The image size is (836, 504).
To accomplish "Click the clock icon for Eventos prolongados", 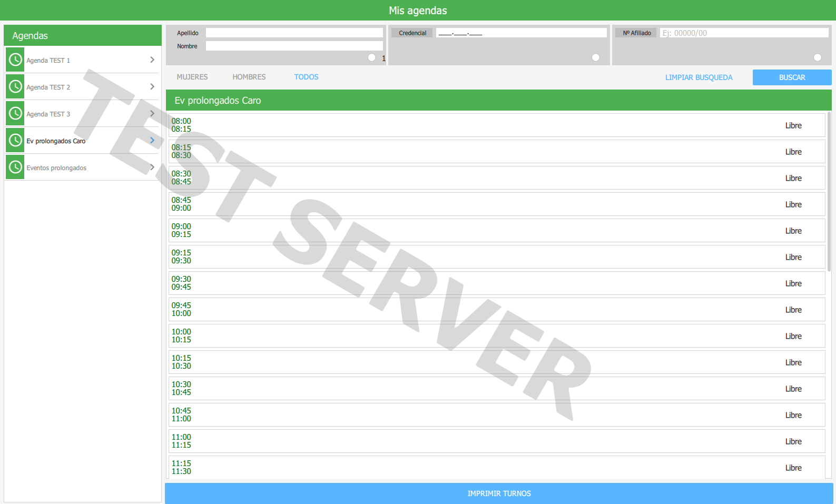I will pos(15,167).
